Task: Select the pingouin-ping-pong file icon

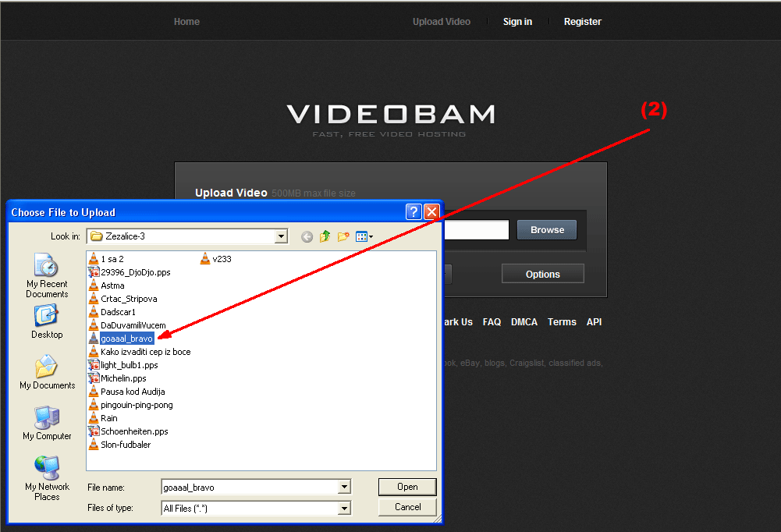Action: pyautogui.click(x=94, y=405)
